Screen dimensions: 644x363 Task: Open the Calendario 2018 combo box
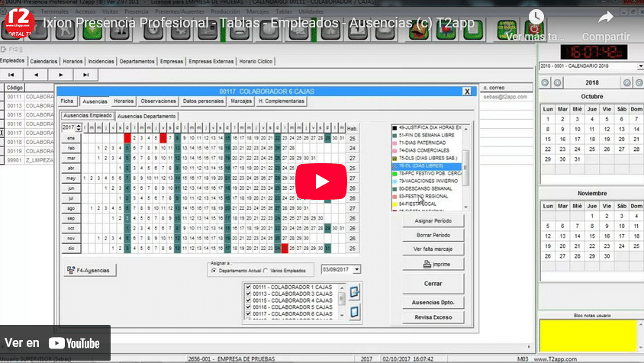640,66
